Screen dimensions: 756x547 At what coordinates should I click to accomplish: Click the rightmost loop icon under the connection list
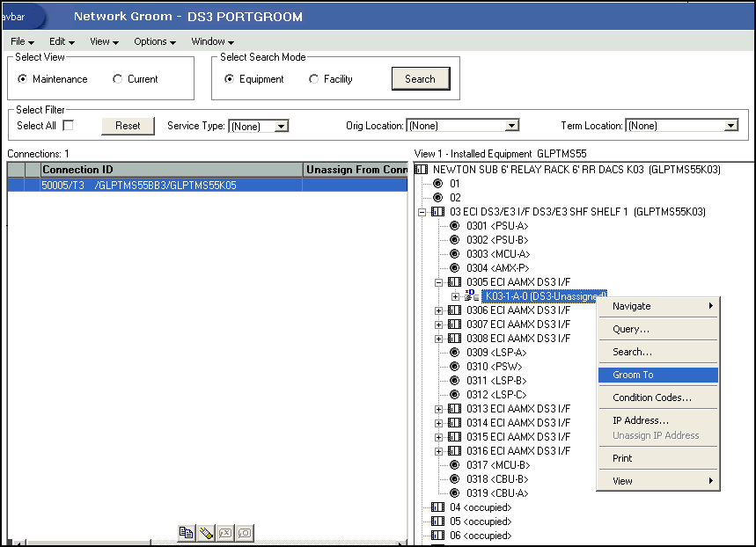tap(244, 532)
